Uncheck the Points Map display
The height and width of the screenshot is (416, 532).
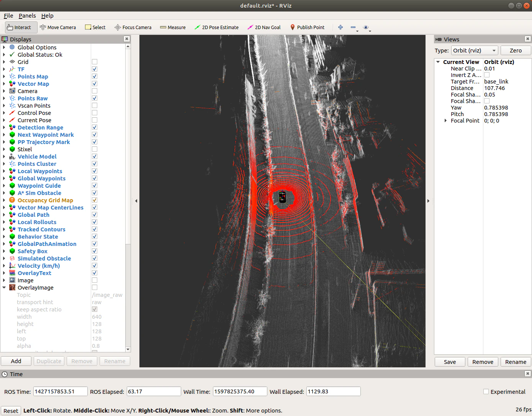(95, 76)
